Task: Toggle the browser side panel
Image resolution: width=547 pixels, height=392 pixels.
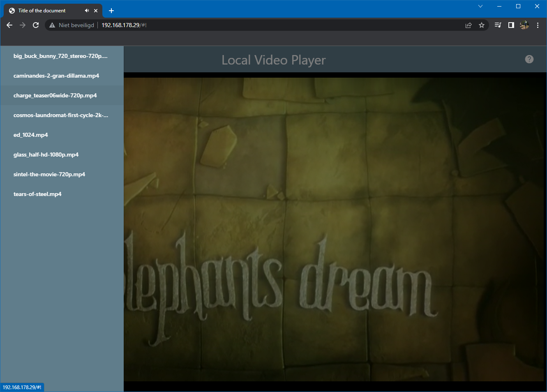Action: point(511,25)
